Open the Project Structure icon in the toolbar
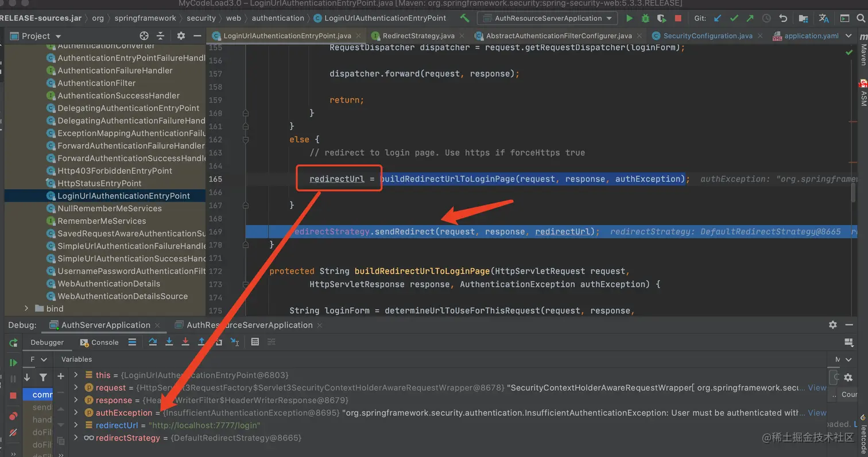The height and width of the screenshot is (457, 868). tap(803, 18)
